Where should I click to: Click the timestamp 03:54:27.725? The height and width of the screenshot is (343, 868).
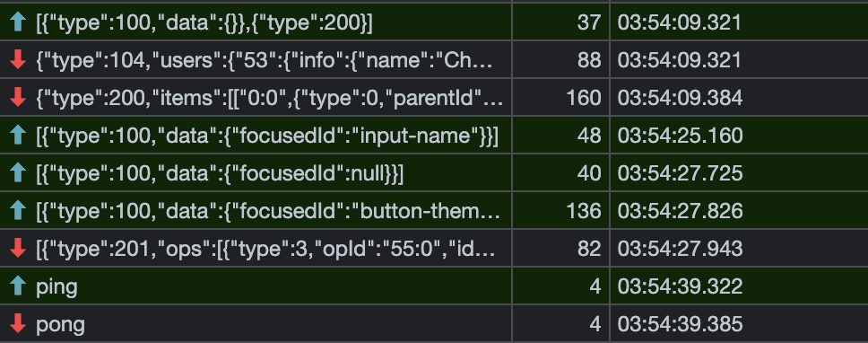680,173
